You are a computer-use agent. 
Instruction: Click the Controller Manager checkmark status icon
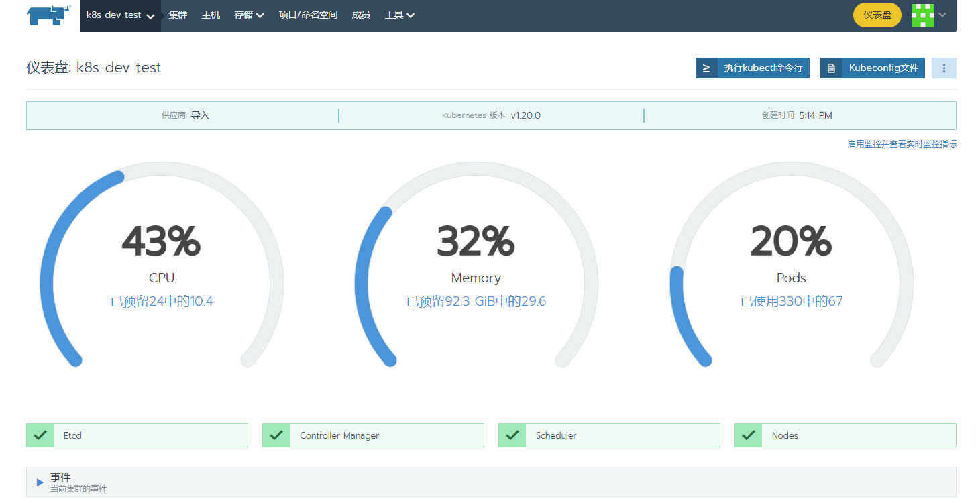(276, 435)
